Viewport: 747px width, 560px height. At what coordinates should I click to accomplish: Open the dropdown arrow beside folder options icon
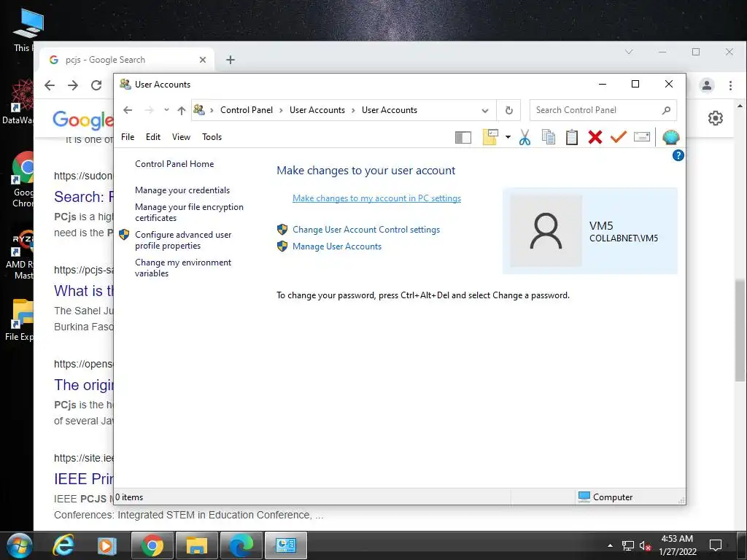click(x=508, y=137)
